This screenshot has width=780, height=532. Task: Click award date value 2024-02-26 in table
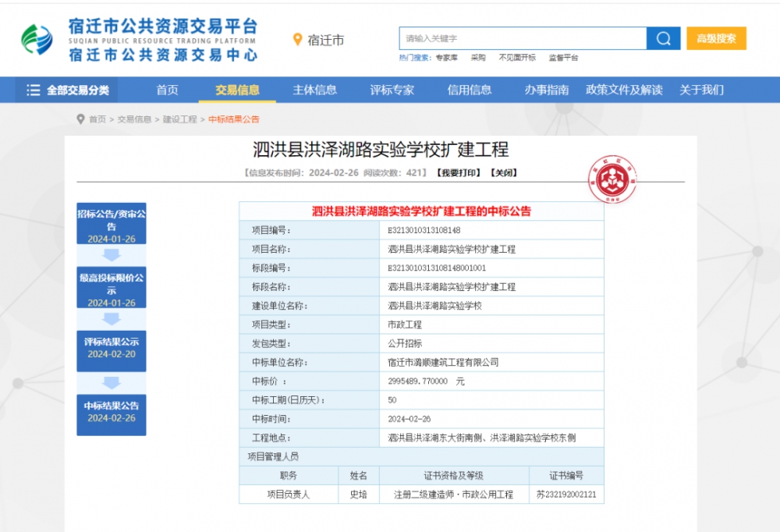(409, 420)
